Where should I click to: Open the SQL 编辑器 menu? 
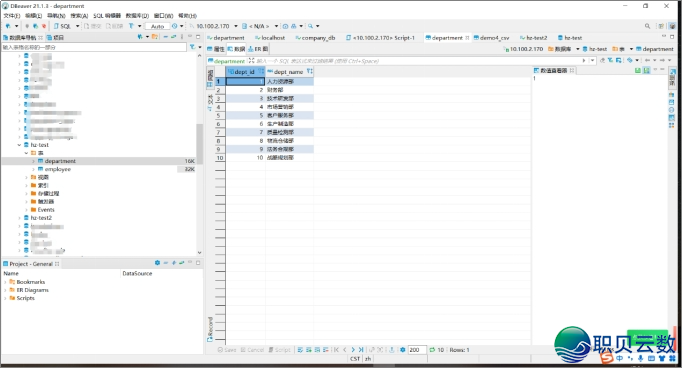pyautogui.click(x=107, y=16)
